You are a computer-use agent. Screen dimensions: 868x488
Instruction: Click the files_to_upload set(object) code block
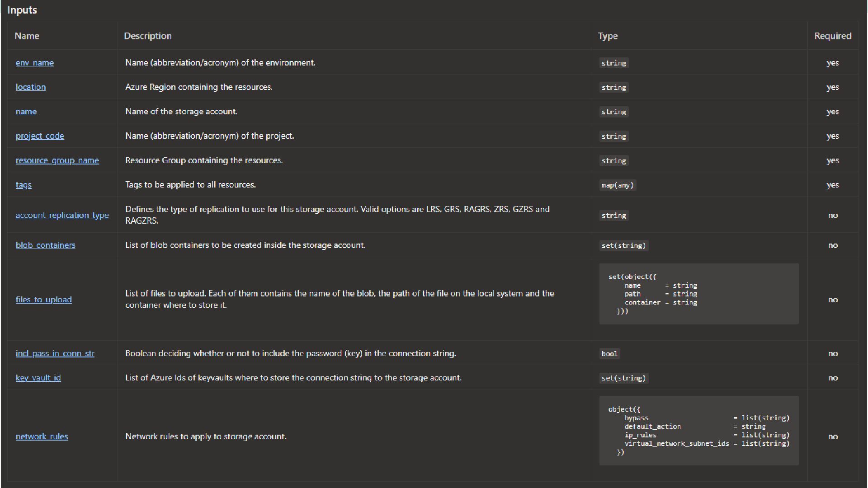pos(699,294)
